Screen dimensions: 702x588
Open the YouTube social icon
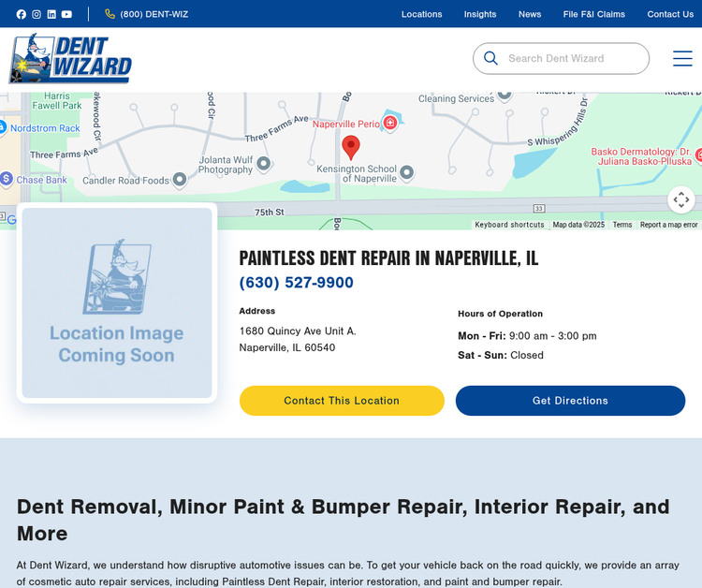coord(66,14)
